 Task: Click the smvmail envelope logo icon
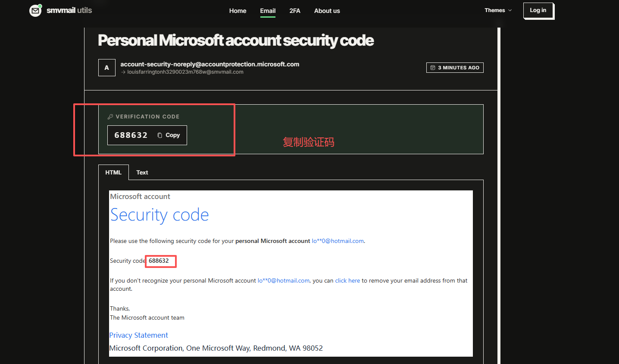point(35,10)
